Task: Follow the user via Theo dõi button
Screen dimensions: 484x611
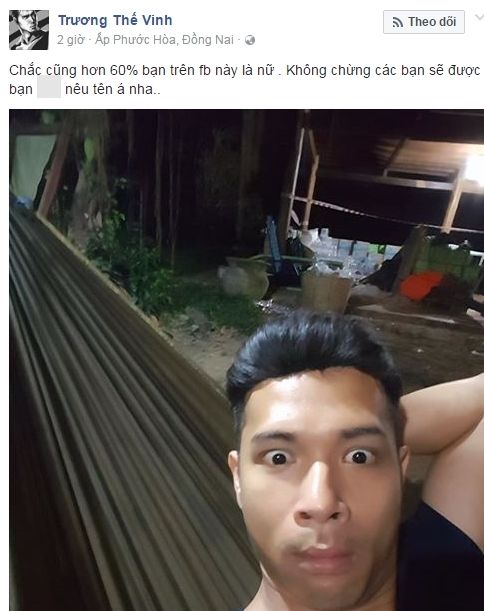Action: 424,22
